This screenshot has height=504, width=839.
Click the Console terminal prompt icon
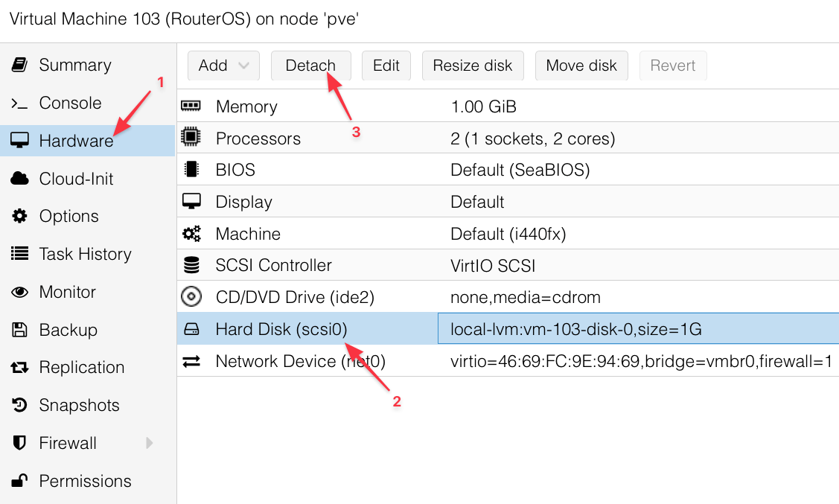click(20, 103)
